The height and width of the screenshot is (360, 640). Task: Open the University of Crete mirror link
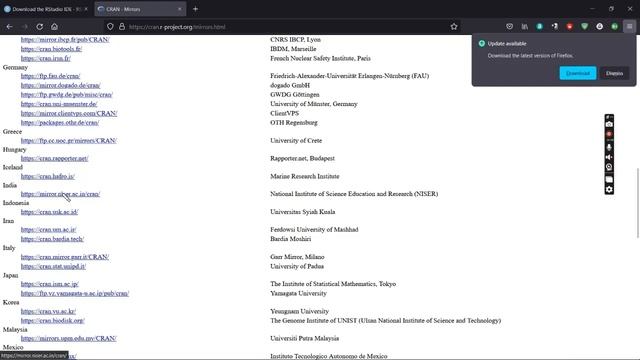pyautogui.click(x=69, y=140)
